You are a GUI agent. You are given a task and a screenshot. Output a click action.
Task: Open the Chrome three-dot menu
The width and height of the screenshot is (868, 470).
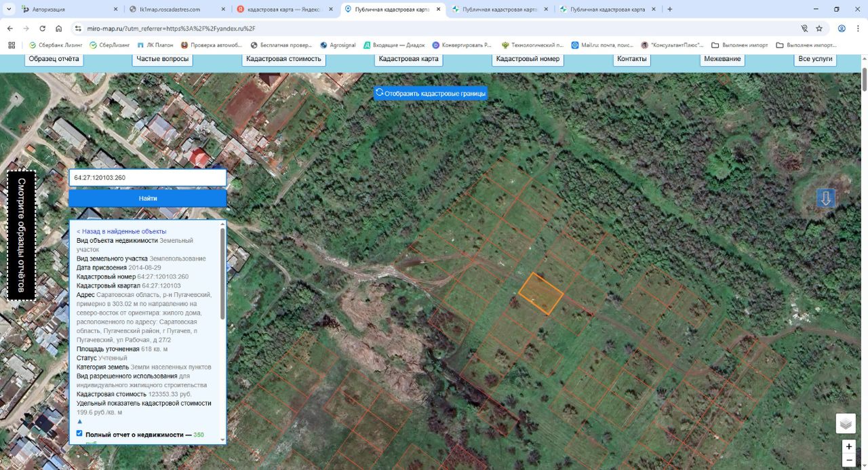point(858,28)
